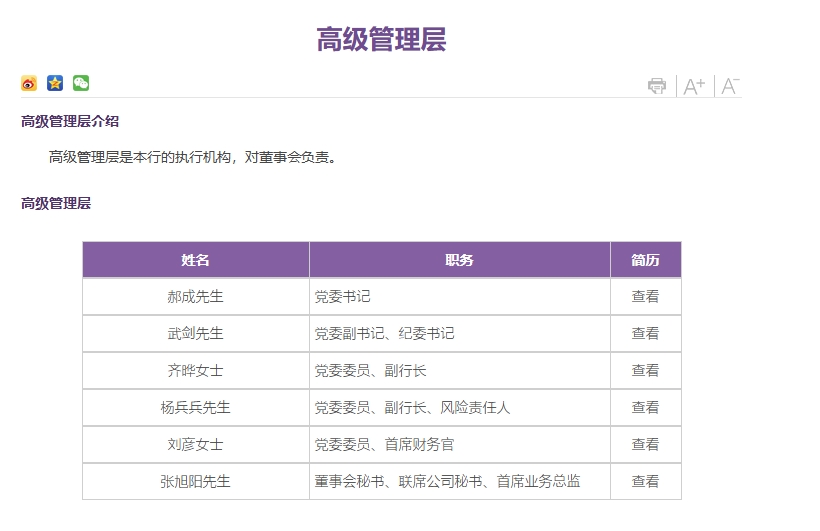Select the 简历 column header
Screen dimensions: 820x531
pyautogui.click(x=645, y=260)
